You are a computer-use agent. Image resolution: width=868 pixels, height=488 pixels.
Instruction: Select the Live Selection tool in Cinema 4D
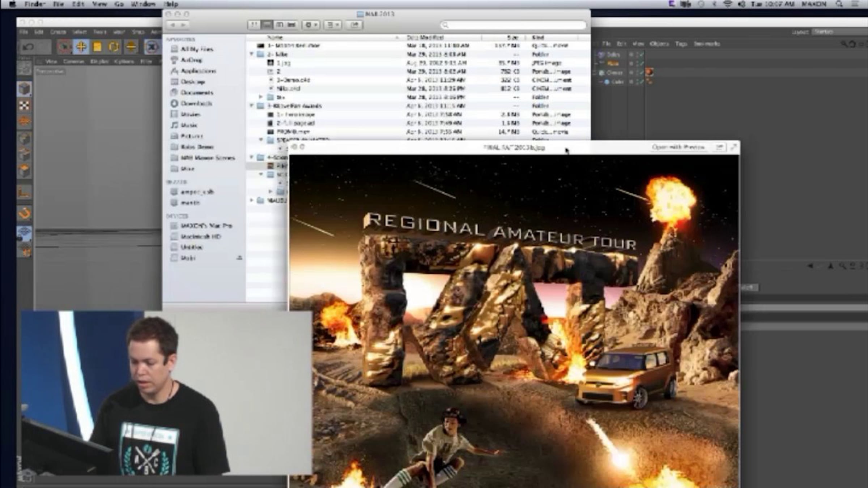click(64, 47)
